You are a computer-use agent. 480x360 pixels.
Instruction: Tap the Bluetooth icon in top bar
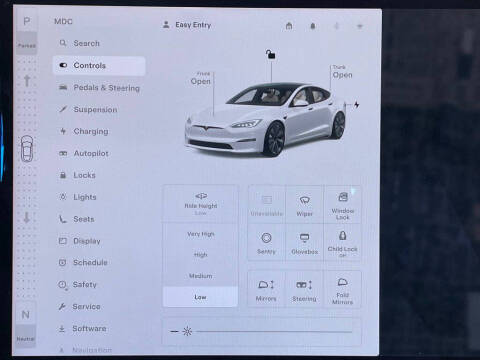pos(336,26)
